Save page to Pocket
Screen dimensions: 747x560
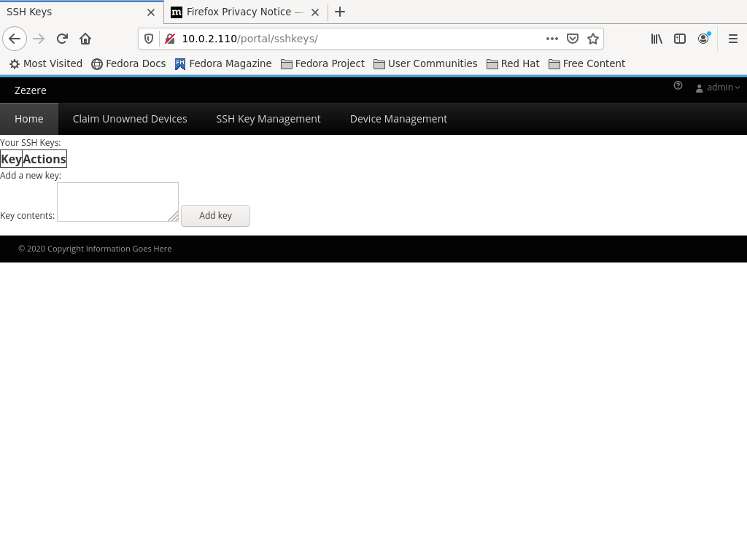(573, 39)
